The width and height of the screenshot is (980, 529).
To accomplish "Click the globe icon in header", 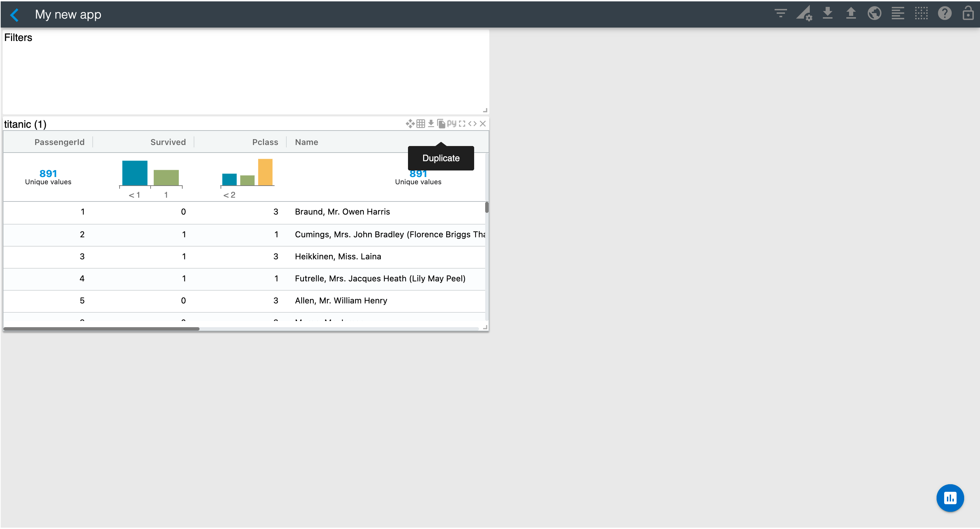I will [874, 14].
